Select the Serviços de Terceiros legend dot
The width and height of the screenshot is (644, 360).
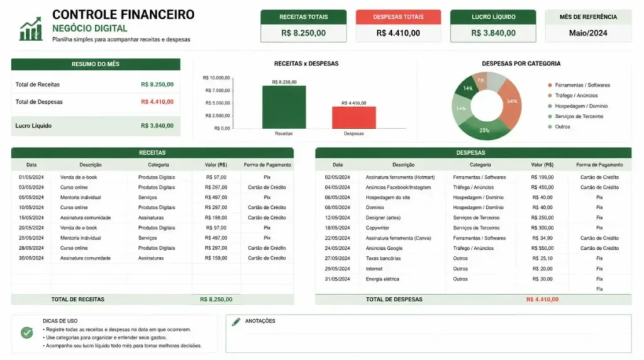[550, 116]
